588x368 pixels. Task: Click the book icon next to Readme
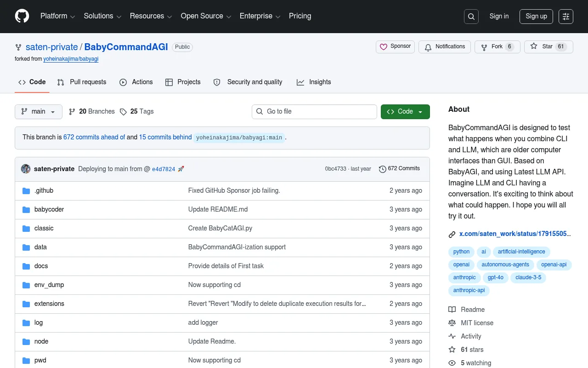point(452,310)
